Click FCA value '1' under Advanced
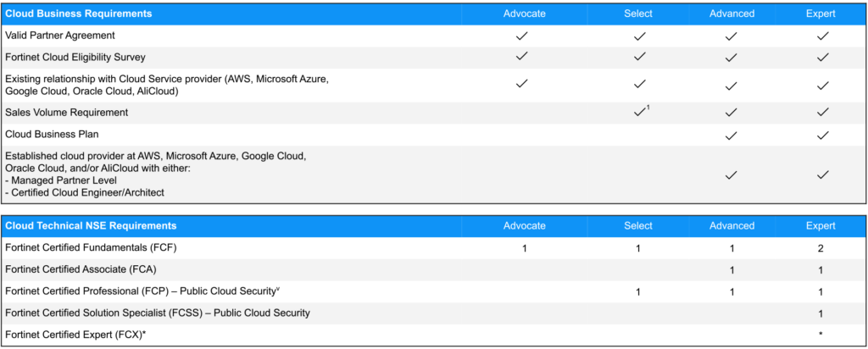868x349 pixels. click(732, 270)
